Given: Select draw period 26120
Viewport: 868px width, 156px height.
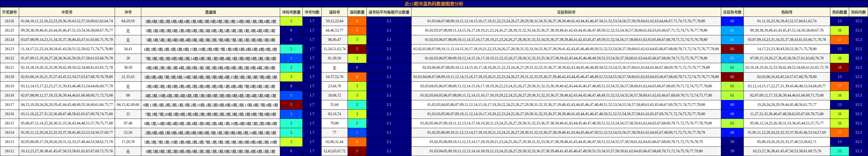Looking at the screenshot, I should tap(10, 77).
